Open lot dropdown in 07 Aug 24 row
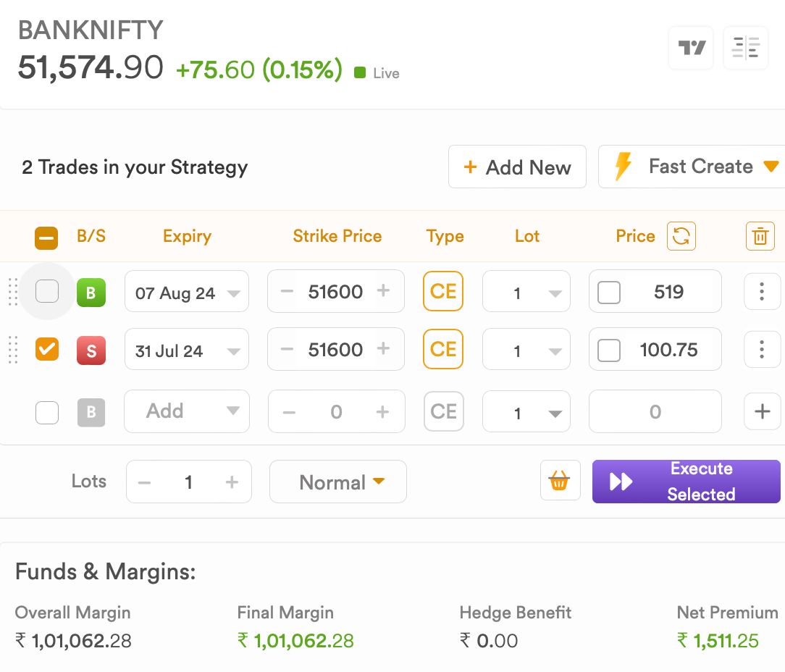Screen dimensions: 785x672 click(526, 291)
